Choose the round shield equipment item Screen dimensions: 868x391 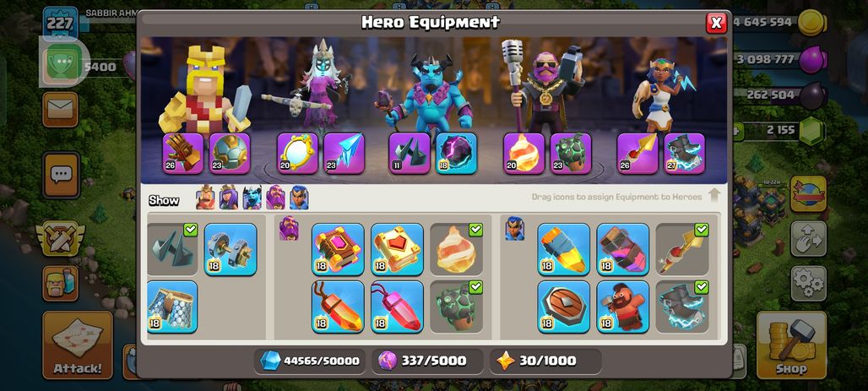pyautogui.click(x=563, y=307)
